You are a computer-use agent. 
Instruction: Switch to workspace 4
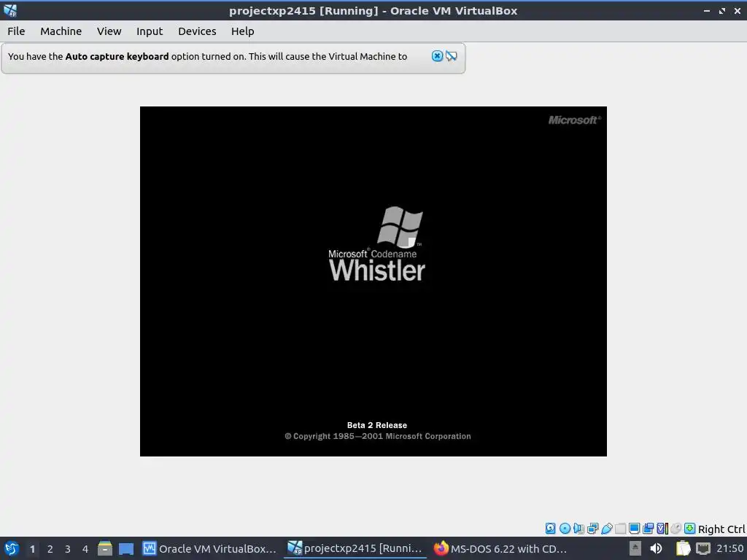85,549
